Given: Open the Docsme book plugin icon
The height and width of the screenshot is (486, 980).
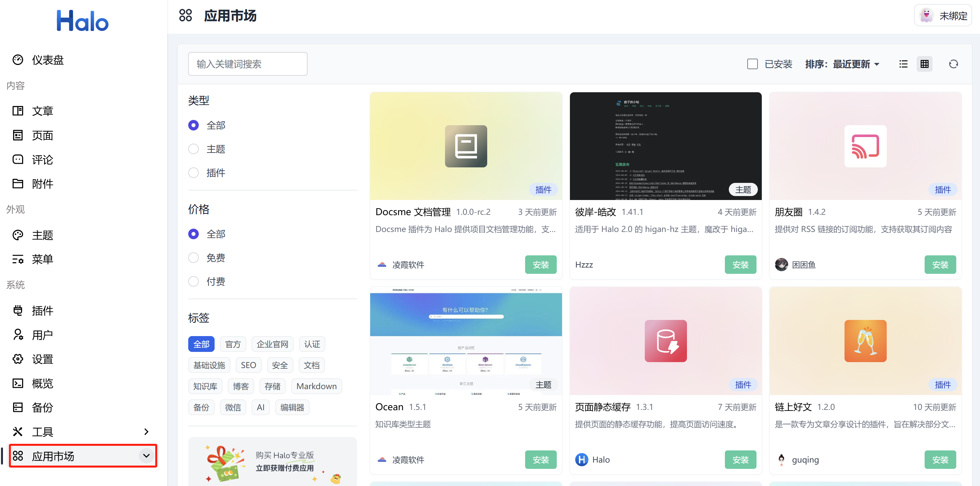Looking at the screenshot, I should [x=466, y=146].
